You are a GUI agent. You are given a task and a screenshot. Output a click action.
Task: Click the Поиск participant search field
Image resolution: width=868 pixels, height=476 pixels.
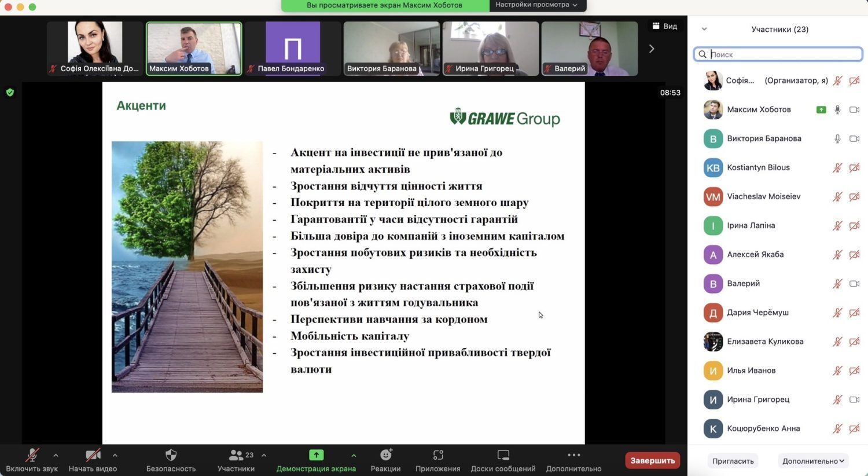[778, 54]
